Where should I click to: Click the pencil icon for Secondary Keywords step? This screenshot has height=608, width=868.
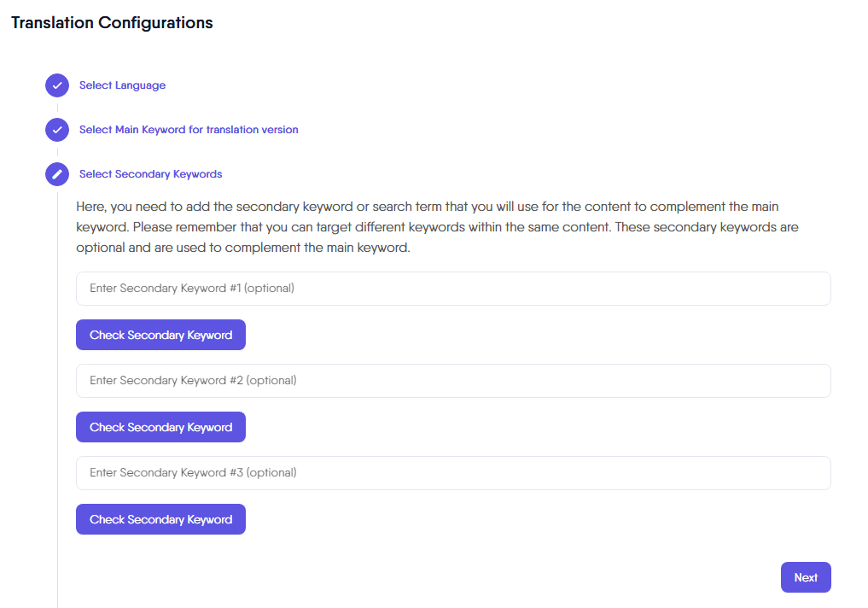point(57,174)
